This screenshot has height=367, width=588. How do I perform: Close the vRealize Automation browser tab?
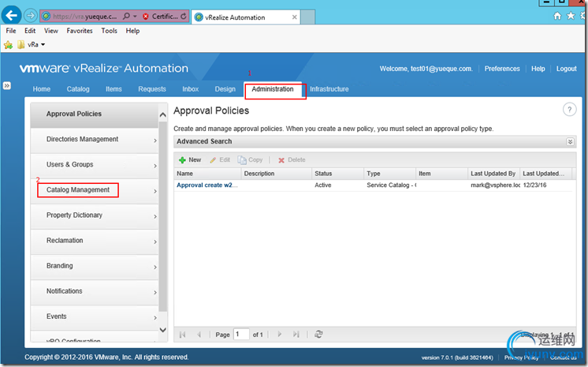pos(294,17)
